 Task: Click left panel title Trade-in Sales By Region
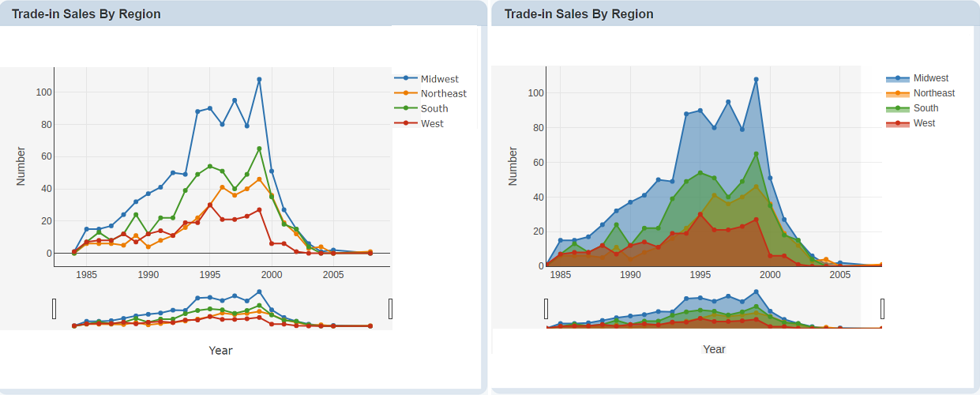[86, 14]
